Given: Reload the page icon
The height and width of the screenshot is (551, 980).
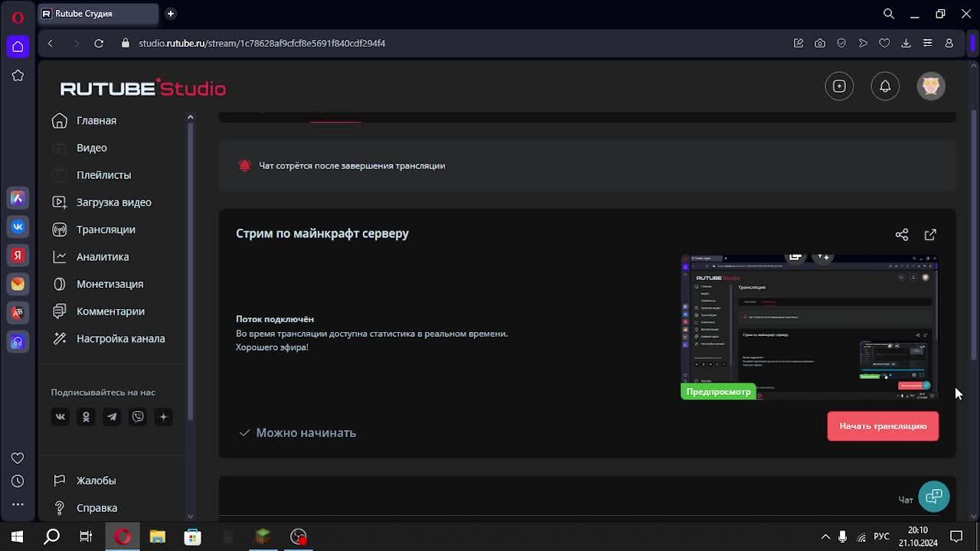Looking at the screenshot, I should (x=99, y=44).
